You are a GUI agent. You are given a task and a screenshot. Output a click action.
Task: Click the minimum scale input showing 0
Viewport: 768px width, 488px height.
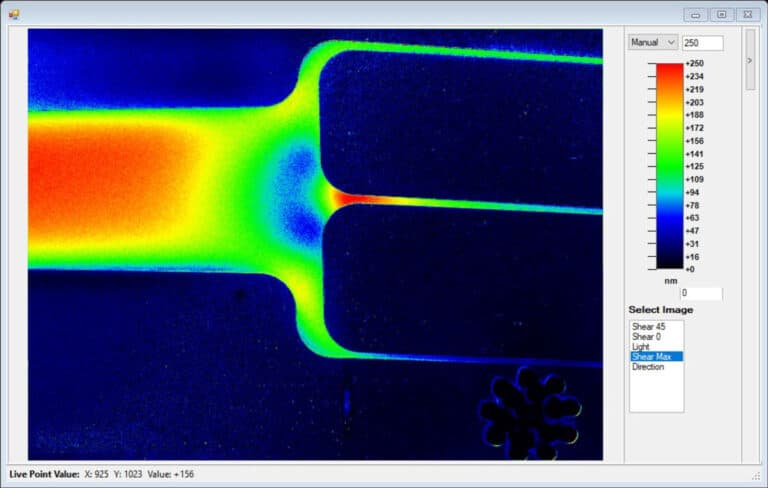point(701,293)
